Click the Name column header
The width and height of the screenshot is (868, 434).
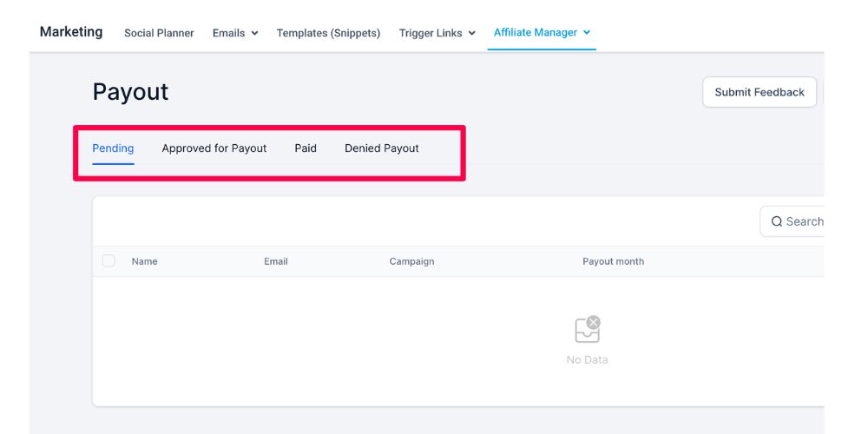point(145,261)
